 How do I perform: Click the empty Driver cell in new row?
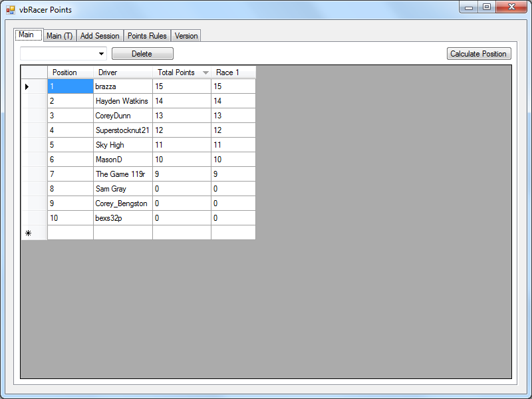click(122, 233)
